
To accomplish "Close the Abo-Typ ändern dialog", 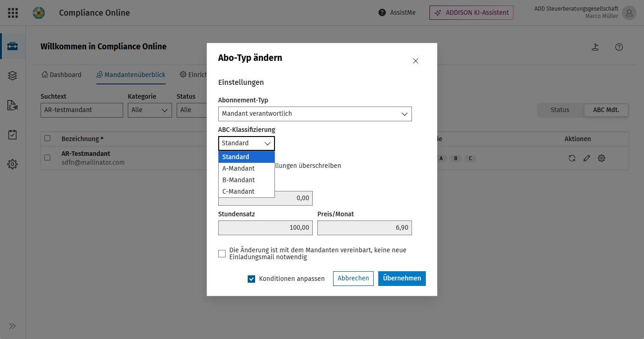I will point(416,61).
